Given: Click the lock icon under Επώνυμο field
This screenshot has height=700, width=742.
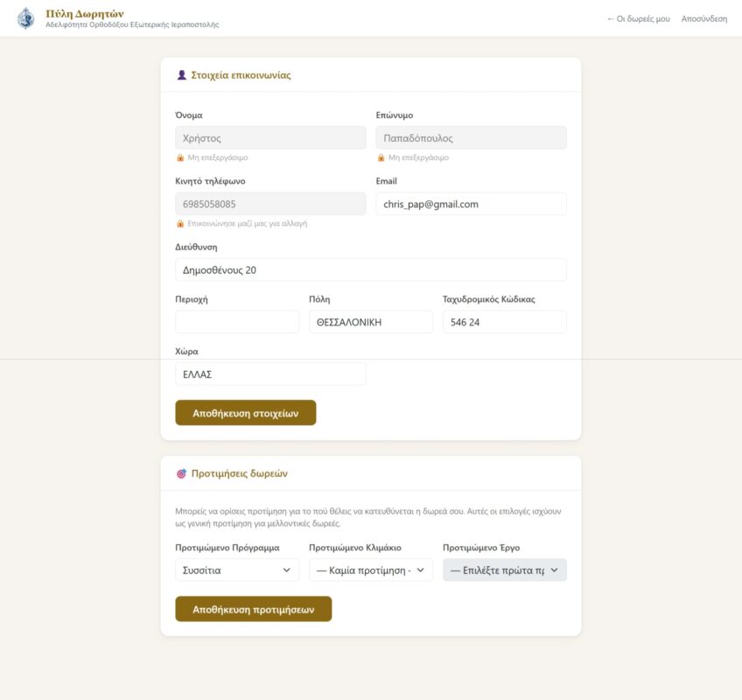Looking at the screenshot, I should click(381, 158).
